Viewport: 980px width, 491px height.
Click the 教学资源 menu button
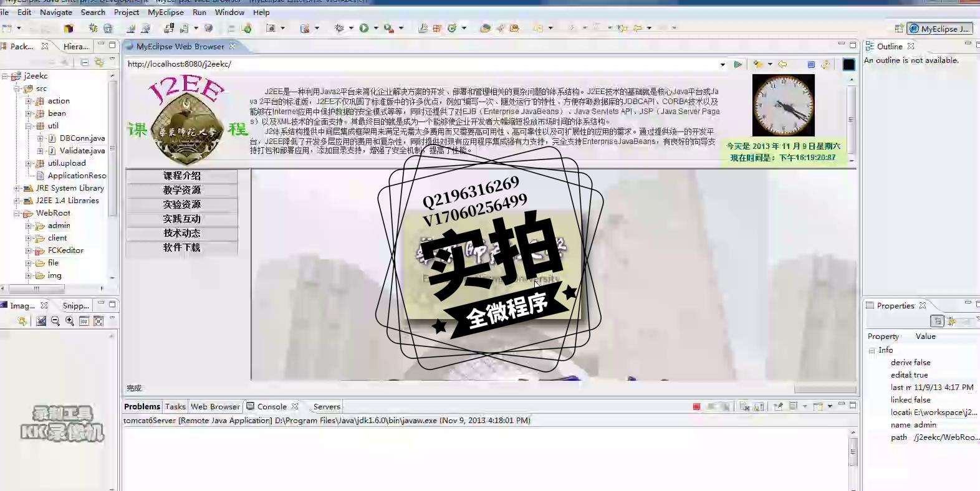pyautogui.click(x=182, y=190)
